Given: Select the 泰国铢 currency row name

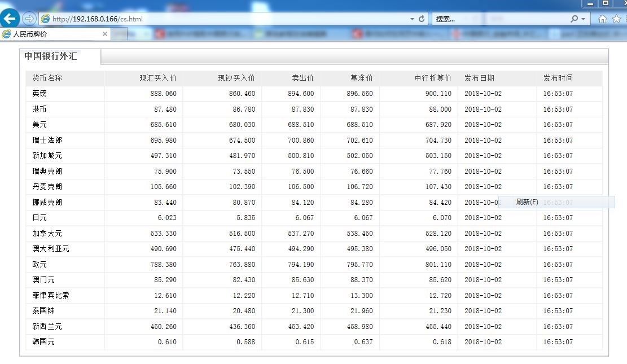Looking at the screenshot, I should pyautogui.click(x=43, y=311).
